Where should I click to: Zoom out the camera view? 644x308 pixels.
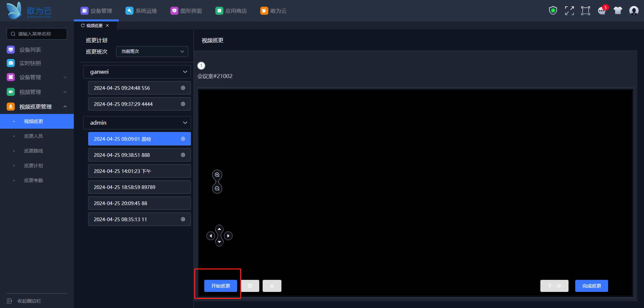[217, 189]
